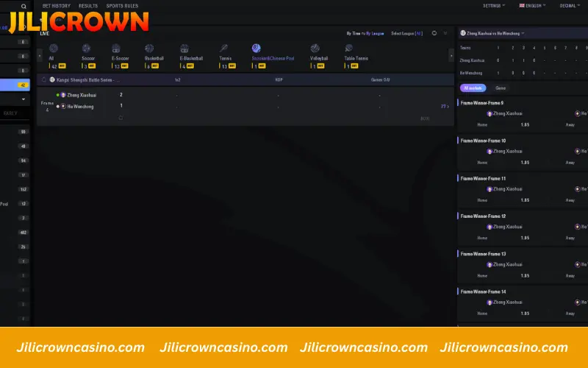588x368 pixels.
Task: Click the Kanpi Shengshi Battle Series league icon
Action: (52, 79)
